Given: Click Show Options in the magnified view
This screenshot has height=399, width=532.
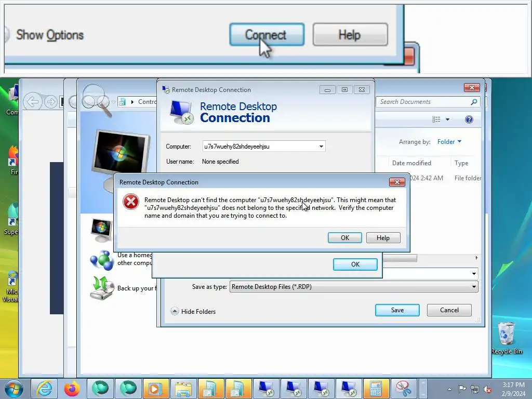Looking at the screenshot, I should pyautogui.click(x=50, y=35).
